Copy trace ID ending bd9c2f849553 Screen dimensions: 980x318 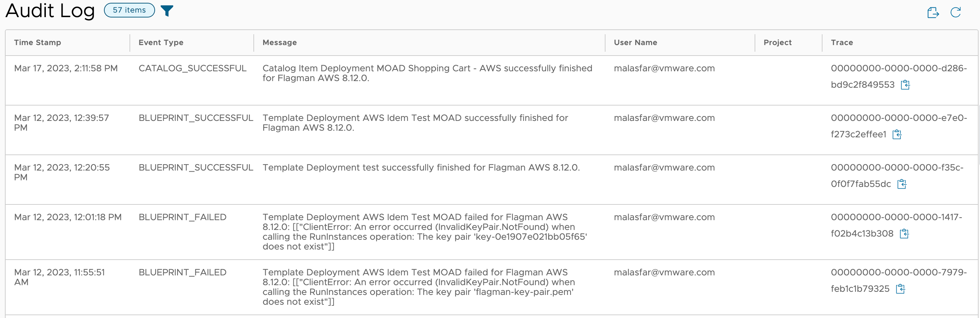[905, 85]
